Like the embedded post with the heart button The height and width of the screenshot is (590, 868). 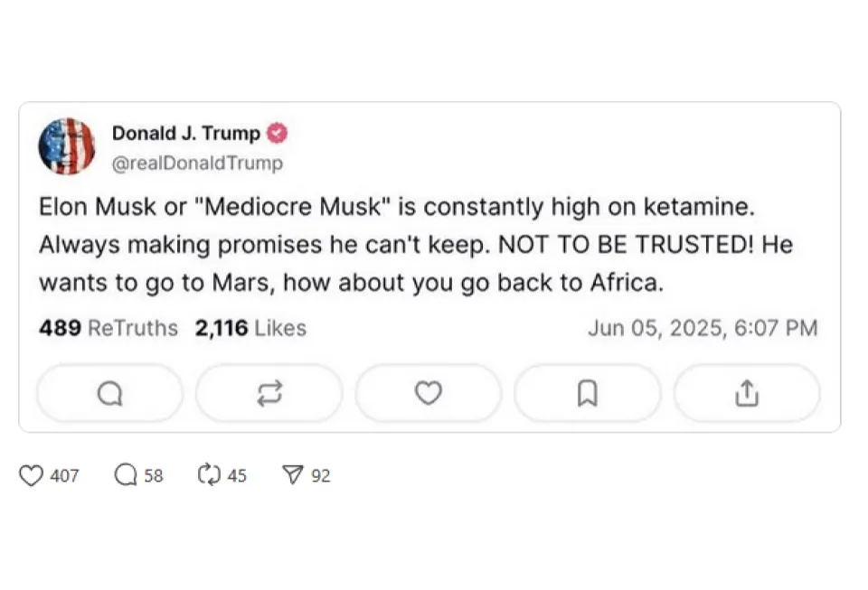coord(428,394)
